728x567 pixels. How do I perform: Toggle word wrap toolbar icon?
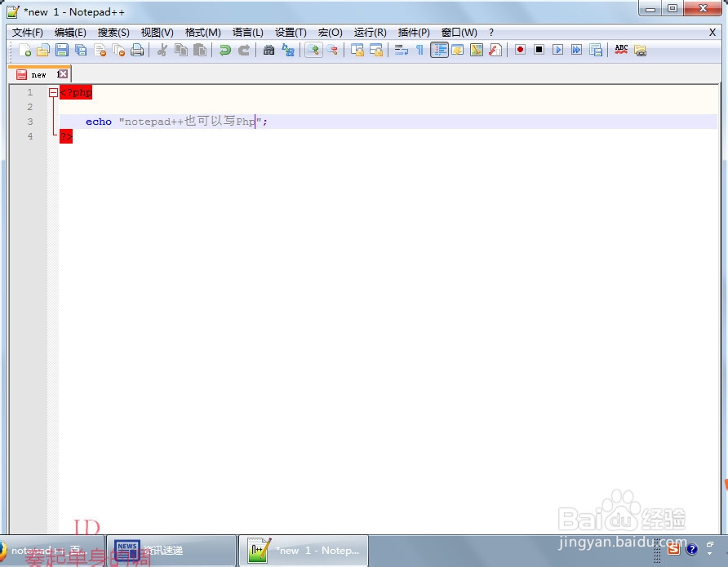coord(402,50)
